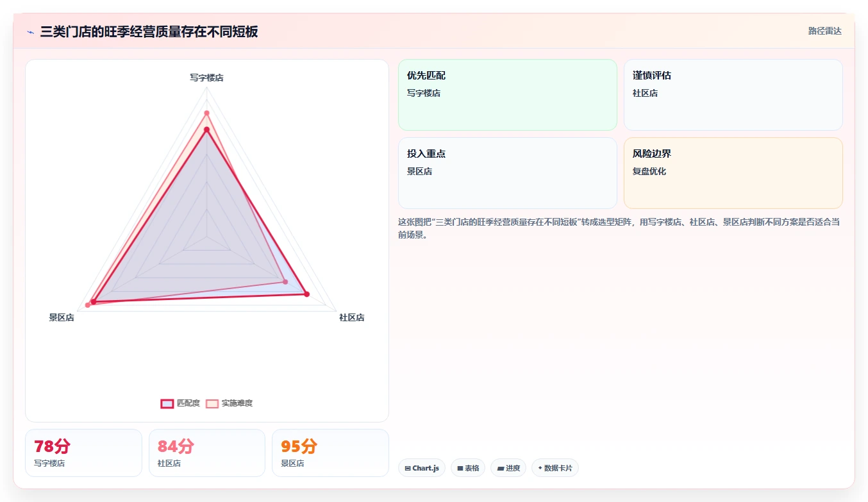The width and height of the screenshot is (868, 502).
Task: Click the 95分 score value
Action: [299, 446]
